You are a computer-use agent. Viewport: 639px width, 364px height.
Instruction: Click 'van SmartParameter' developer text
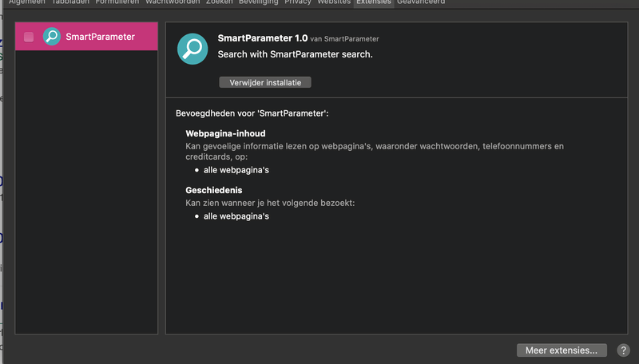(x=344, y=39)
